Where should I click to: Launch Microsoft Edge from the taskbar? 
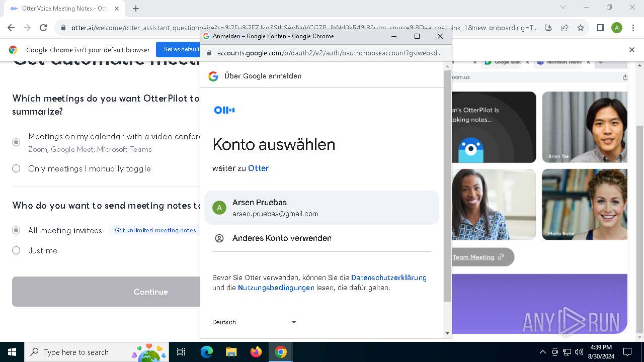206,352
